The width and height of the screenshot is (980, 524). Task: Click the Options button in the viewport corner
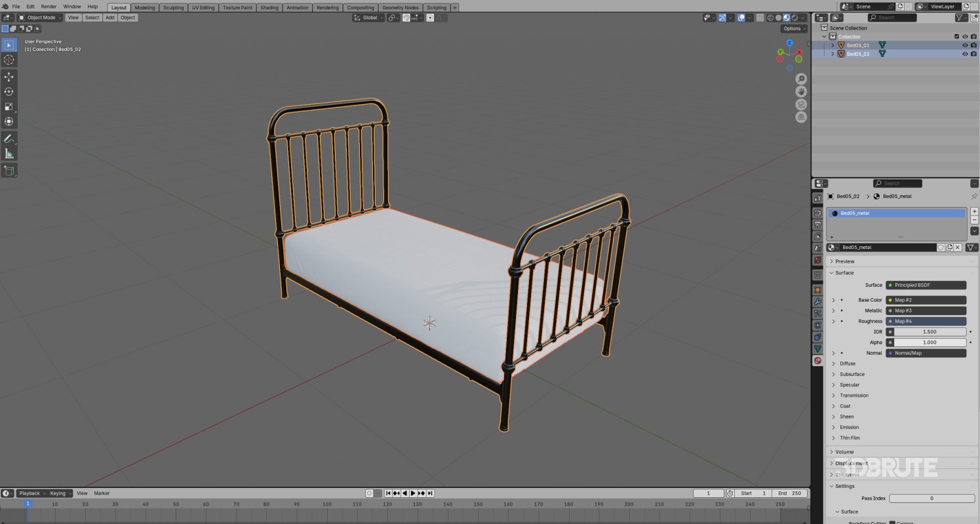(x=793, y=28)
